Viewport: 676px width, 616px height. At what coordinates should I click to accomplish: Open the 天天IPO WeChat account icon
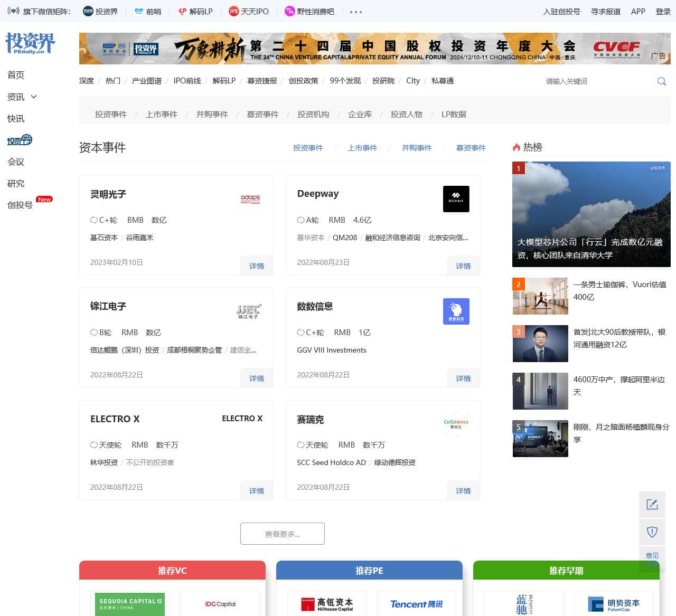[233, 11]
